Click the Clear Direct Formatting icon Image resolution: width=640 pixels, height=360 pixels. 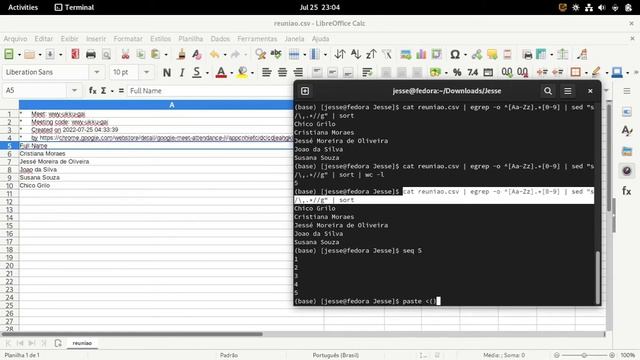coord(197,54)
